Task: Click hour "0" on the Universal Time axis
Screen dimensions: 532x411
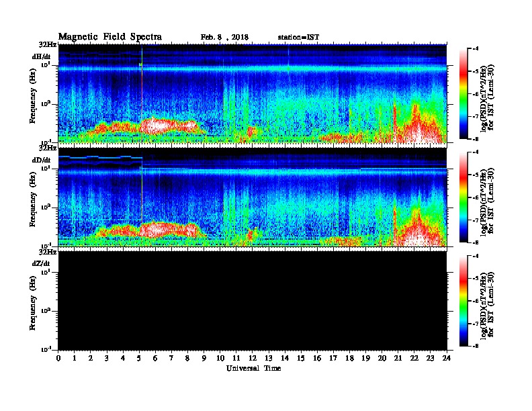Action: (58, 358)
